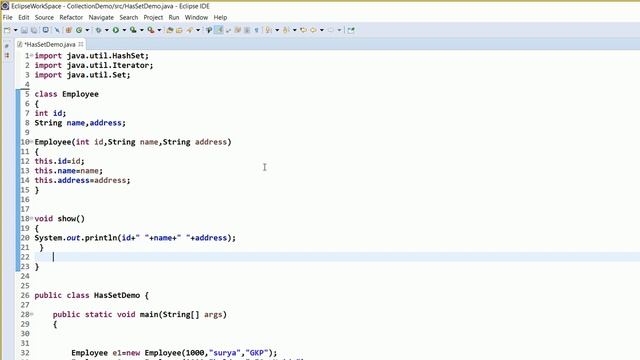Open the Edit menu
Screen dimensions: 640x360
[24, 18]
